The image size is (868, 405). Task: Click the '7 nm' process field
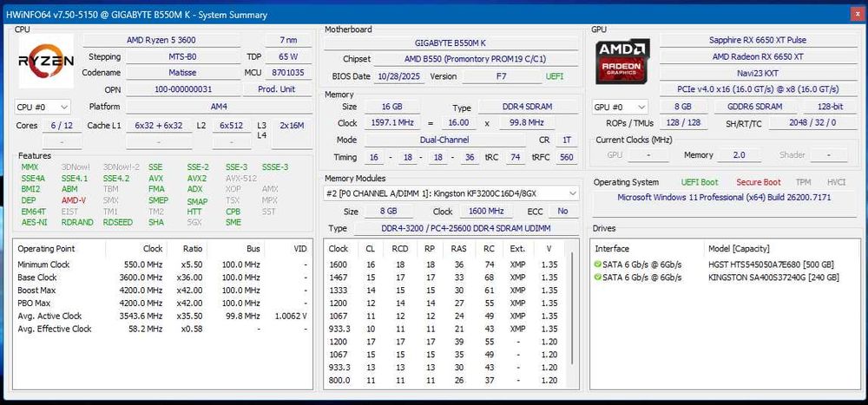tap(288, 40)
